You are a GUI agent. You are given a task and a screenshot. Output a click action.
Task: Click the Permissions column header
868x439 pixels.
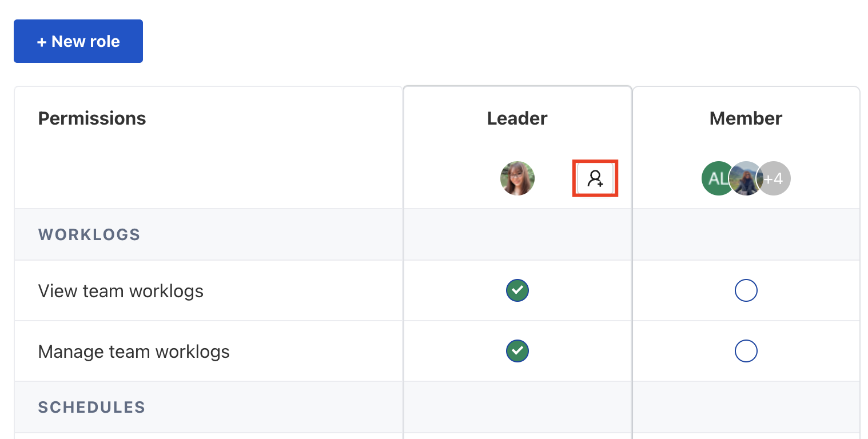tap(92, 118)
